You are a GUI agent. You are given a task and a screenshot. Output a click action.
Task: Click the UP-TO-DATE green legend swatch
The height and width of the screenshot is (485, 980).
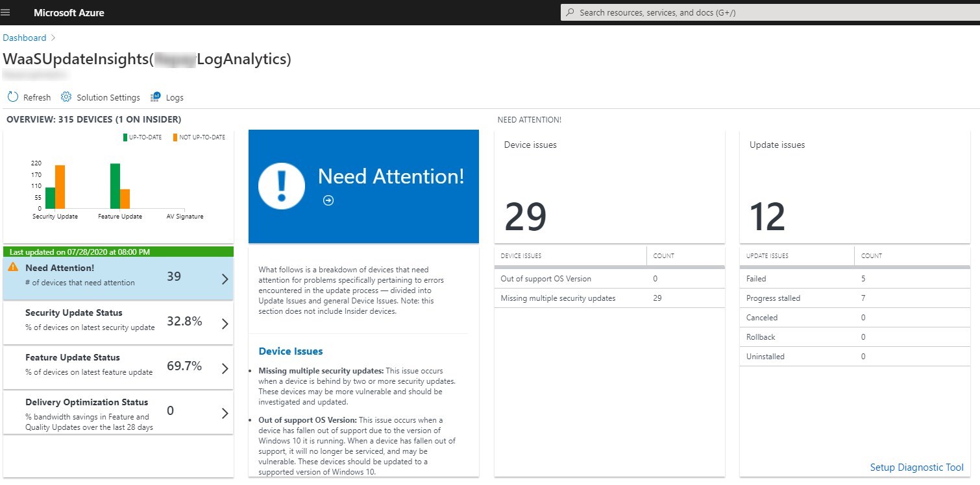point(125,137)
